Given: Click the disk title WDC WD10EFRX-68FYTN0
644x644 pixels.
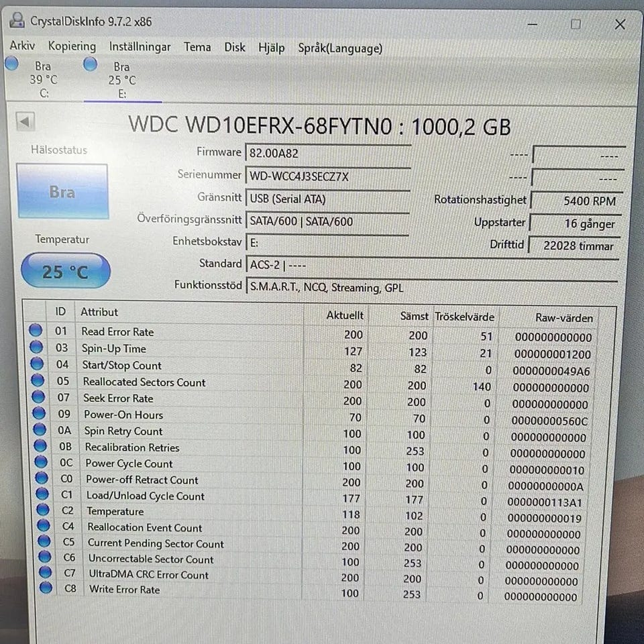Looking at the screenshot, I should tap(260, 125).
